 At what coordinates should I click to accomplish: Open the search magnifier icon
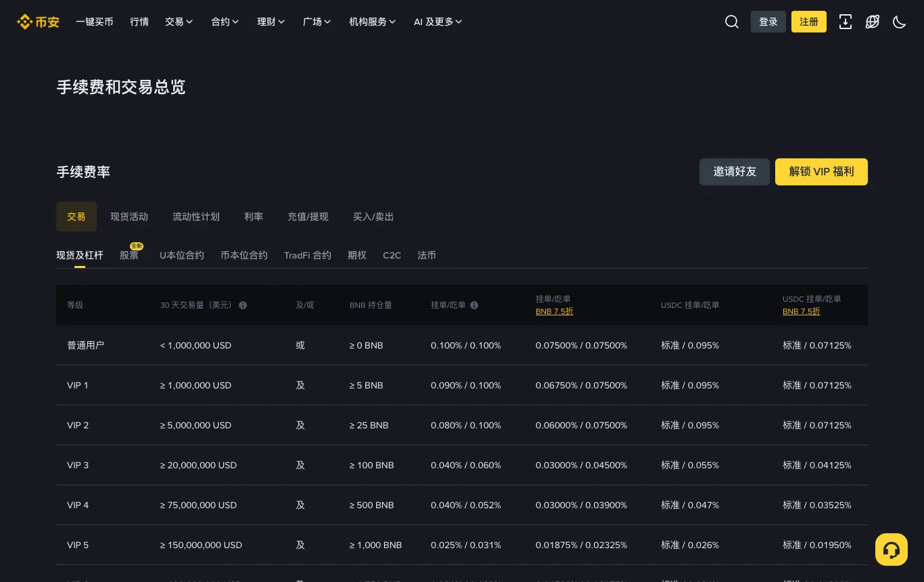tap(732, 22)
